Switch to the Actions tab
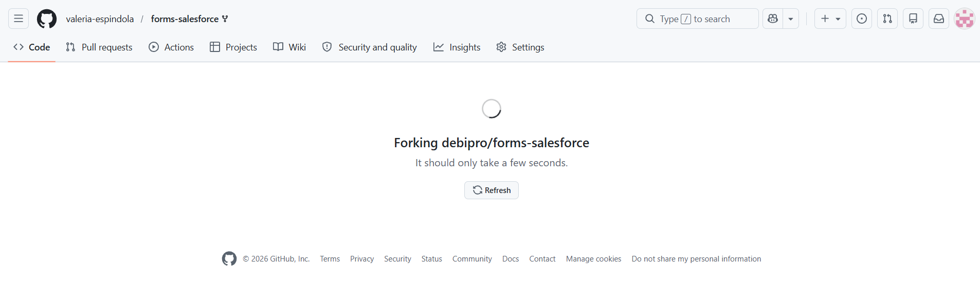 point(171,47)
